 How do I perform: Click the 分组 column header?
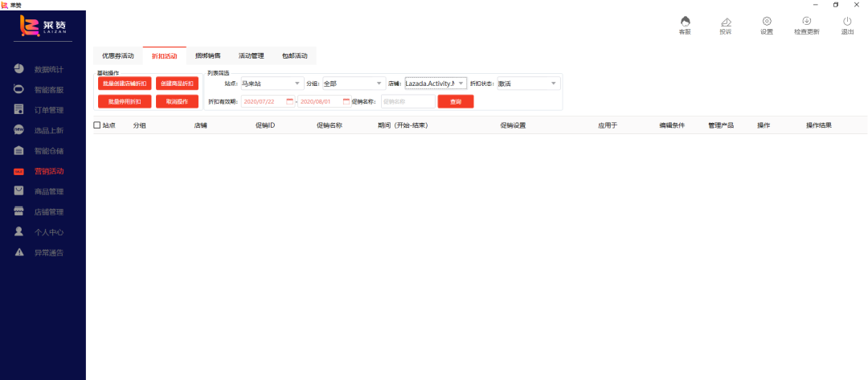point(140,125)
